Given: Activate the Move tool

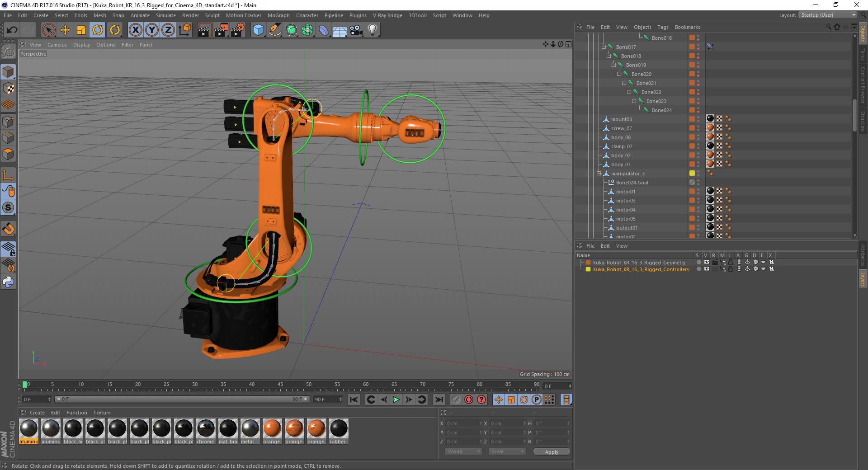Looking at the screenshot, I should pos(65,30).
